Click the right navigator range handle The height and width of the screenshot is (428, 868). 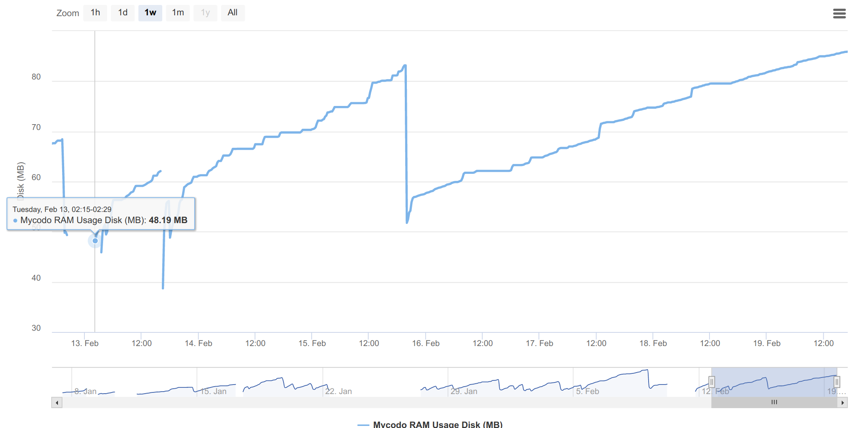[x=837, y=382]
